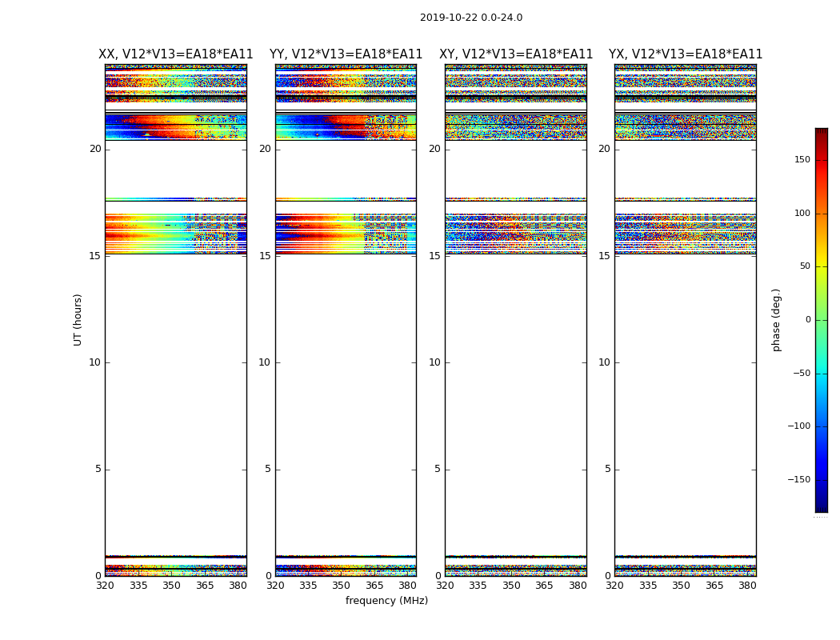Click the 365 frequency tick under YY panel
The height and width of the screenshot is (640, 840).
374,586
